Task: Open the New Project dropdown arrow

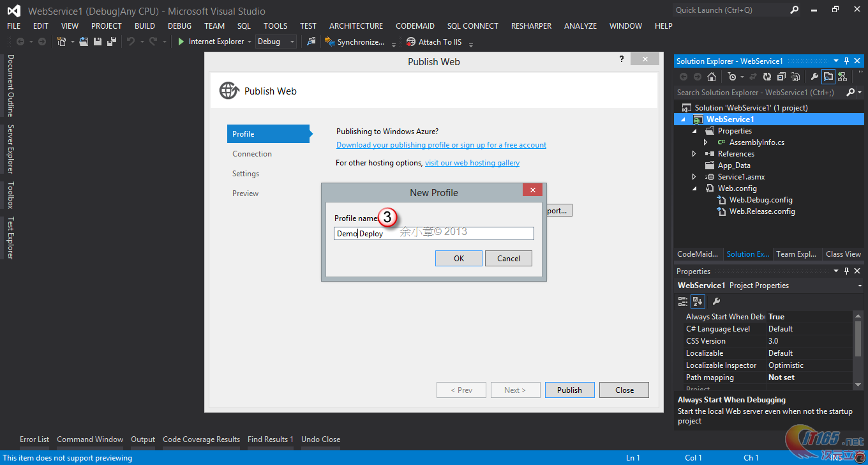Action: pos(72,42)
